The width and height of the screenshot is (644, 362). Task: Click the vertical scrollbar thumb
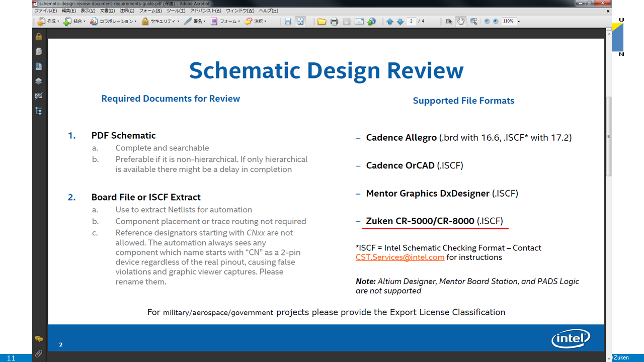(x=608, y=136)
